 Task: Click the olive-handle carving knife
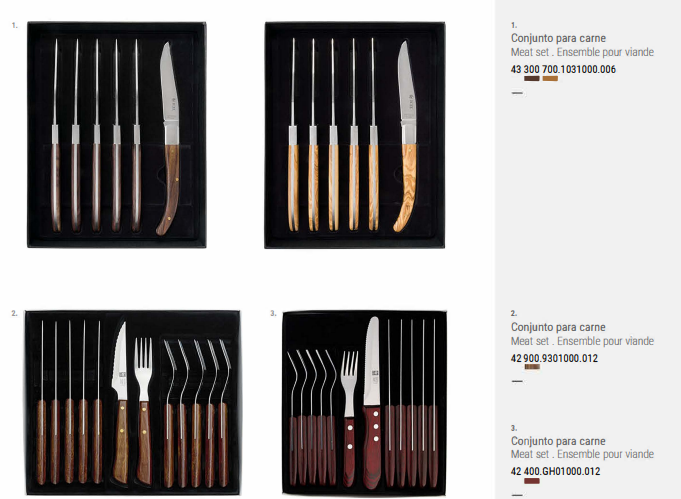click(x=406, y=136)
